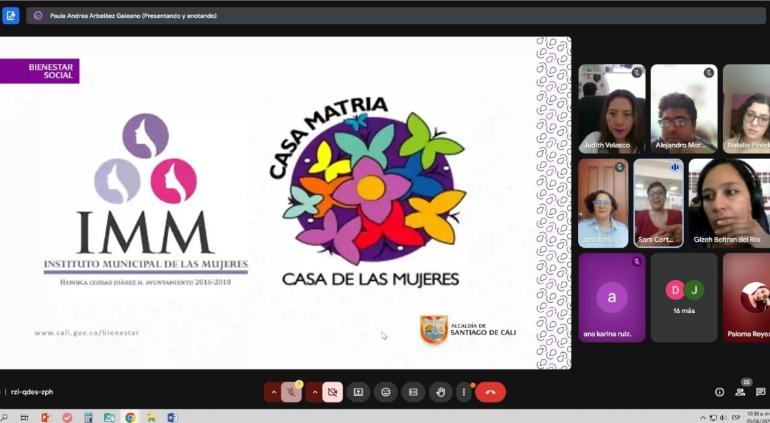Open the Photos app icon in taskbar
770x423 pixels.
click(x=109, y=417)
